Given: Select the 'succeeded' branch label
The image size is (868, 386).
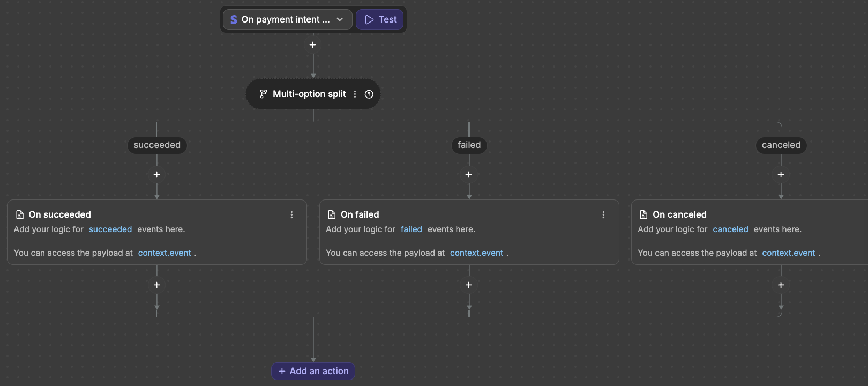Looking at the screenshot, I should point(157,145).
